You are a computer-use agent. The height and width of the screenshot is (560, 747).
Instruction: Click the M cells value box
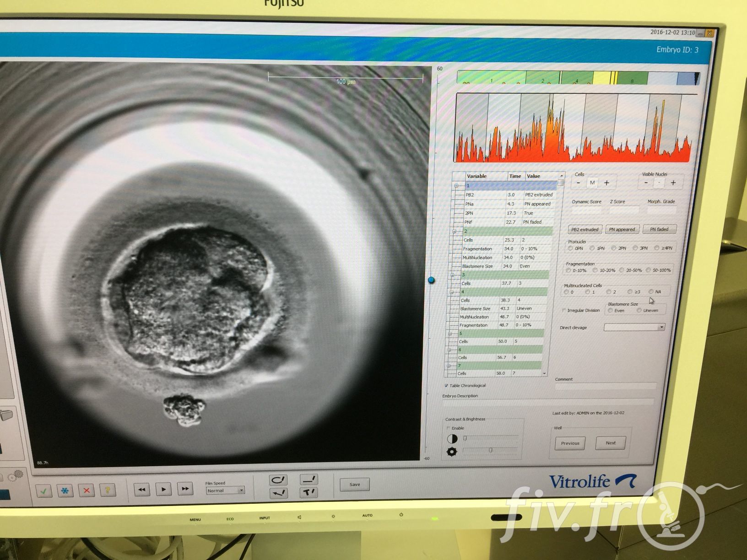[592, 183]
